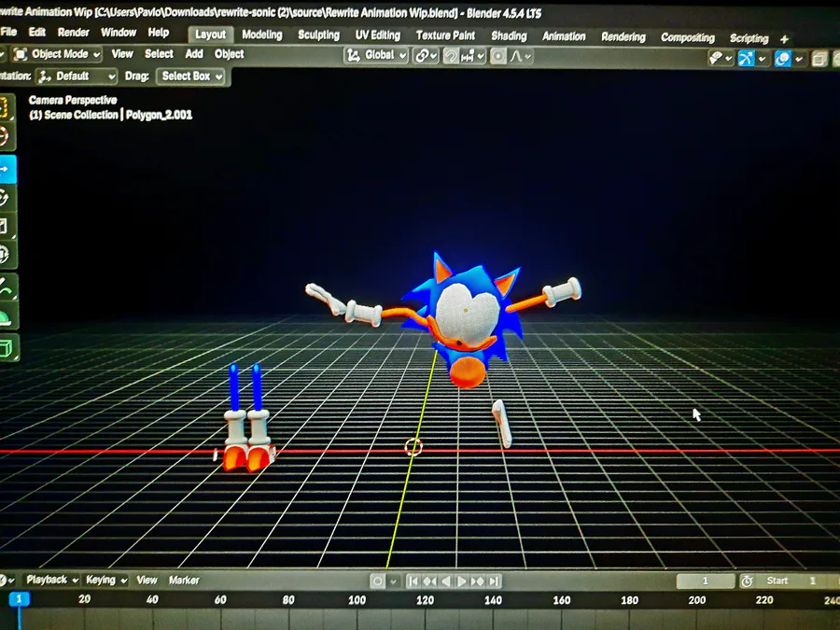Open the Default orientation dropdown

point(77,77)
